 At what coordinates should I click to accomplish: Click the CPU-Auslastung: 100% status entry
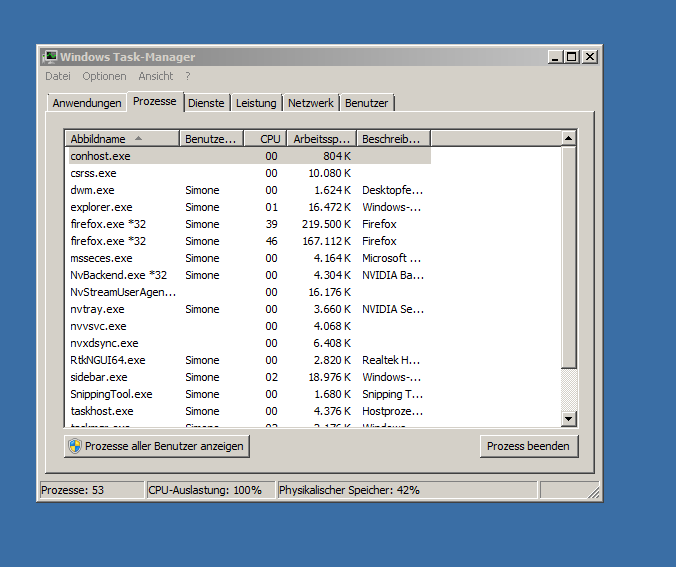point(211,490)
